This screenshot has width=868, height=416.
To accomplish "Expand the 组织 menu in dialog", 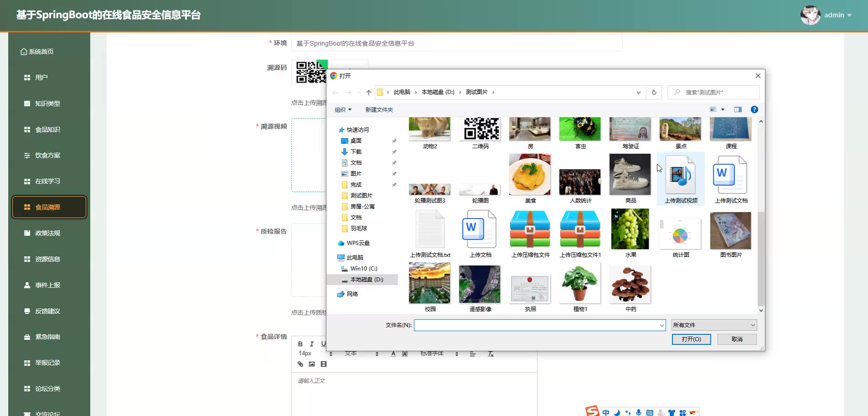I will tap(343, 110).
